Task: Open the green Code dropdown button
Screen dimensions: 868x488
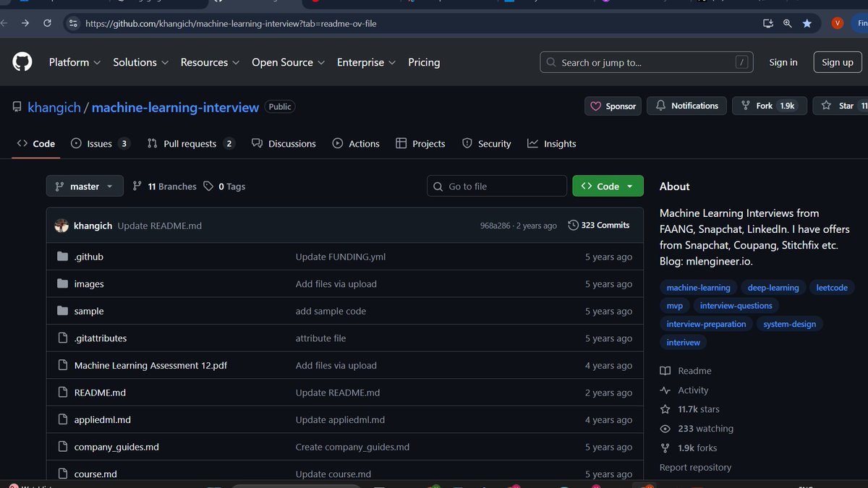Action: tap(608, 186)
